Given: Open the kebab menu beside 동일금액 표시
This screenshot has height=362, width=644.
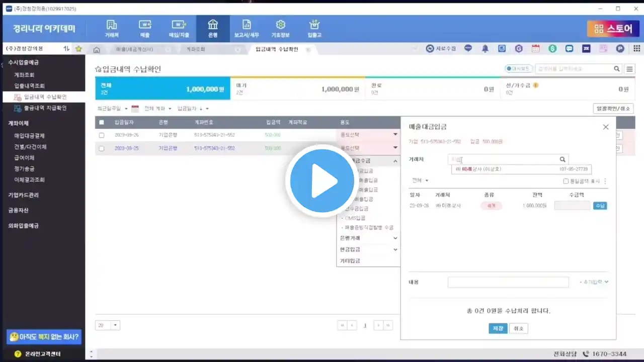Looking at the screenshot, I should pyautogui.click(x=605, y=181).
